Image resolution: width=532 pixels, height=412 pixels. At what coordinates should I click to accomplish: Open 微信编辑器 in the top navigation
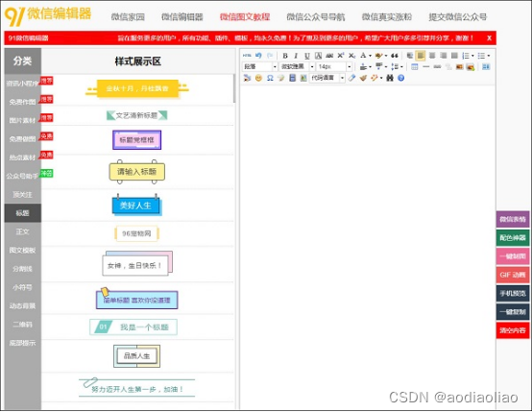[x=182, y=17]
